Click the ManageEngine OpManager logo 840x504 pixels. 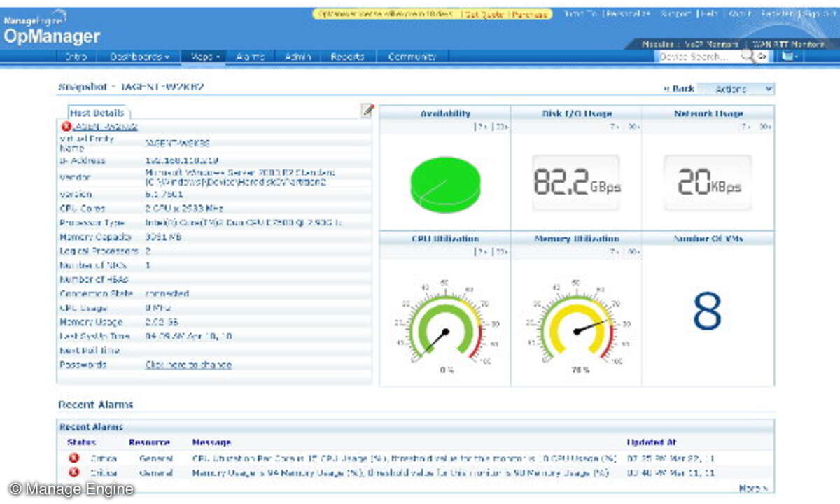point(51,29)
